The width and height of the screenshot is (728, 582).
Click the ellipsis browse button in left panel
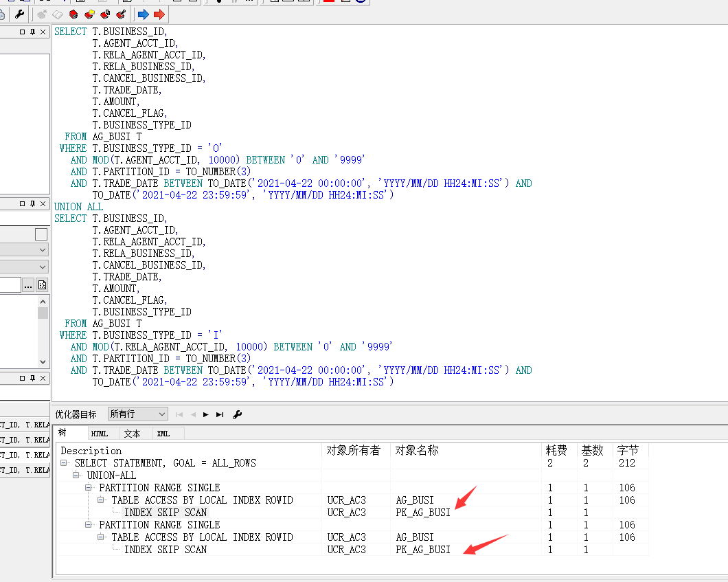[x=28, y=284]
